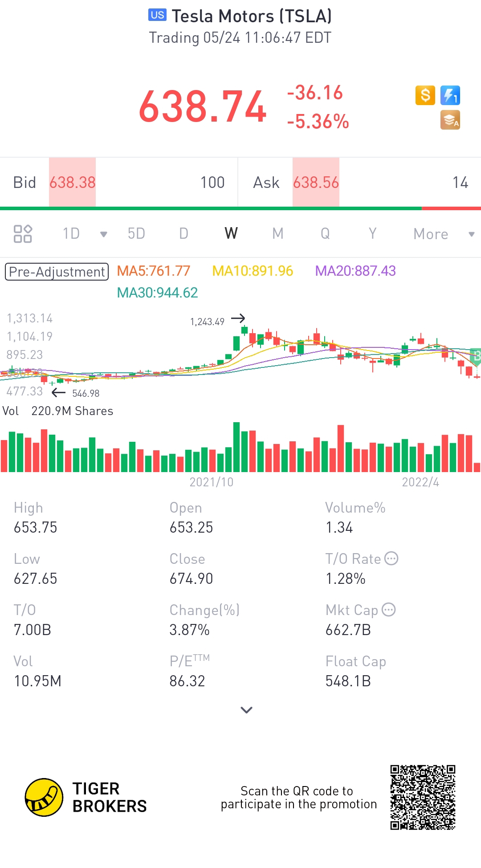Viewport: 481px width, 868px height.
Task: Expand more stock details with chevron
Action: pyautogui.click(x=246, y=710)
